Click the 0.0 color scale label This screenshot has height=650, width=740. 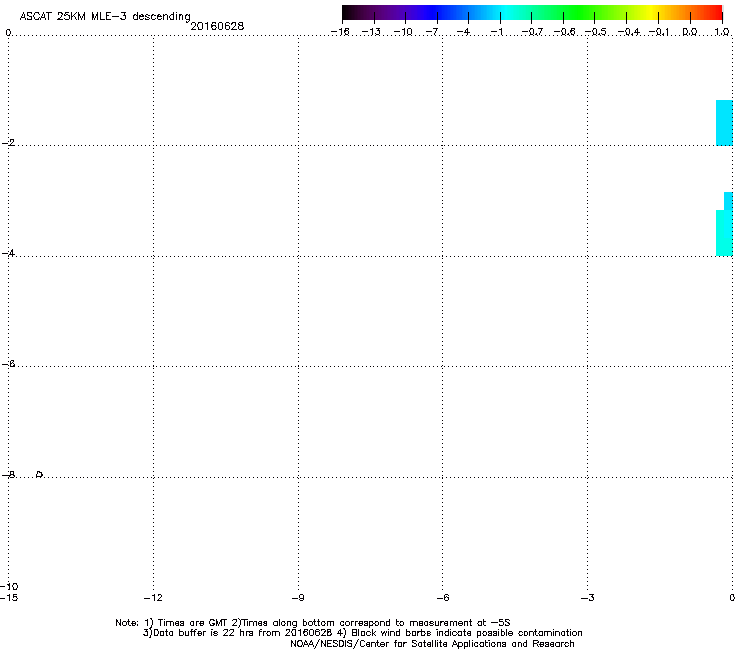click(690, 32)
